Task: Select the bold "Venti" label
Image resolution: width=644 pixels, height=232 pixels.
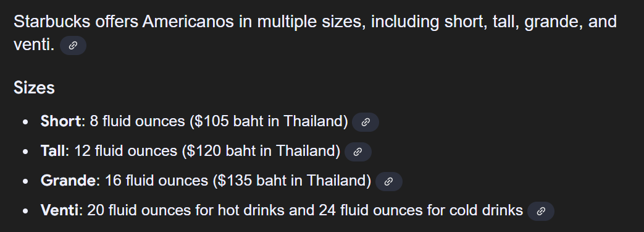Action: (x=59, y=210)
